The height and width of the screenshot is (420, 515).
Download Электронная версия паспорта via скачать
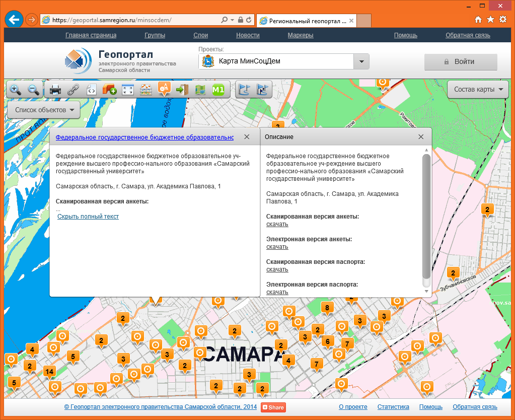[277, 292]
